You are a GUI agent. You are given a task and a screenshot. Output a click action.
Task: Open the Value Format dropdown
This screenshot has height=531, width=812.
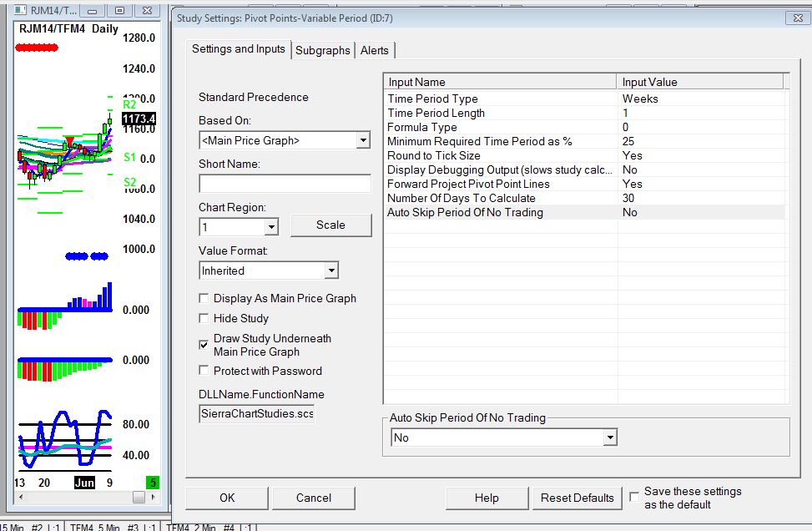[x=331, y=271]
